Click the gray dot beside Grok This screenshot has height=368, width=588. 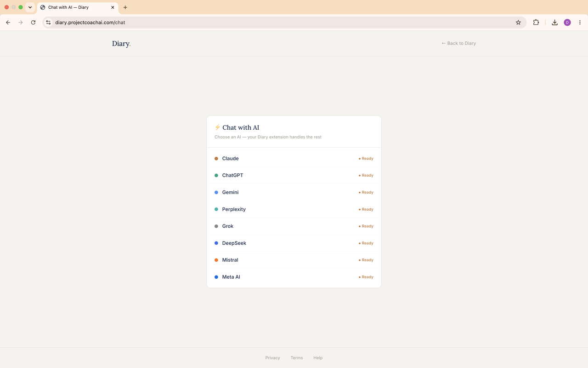coord(216,226)
